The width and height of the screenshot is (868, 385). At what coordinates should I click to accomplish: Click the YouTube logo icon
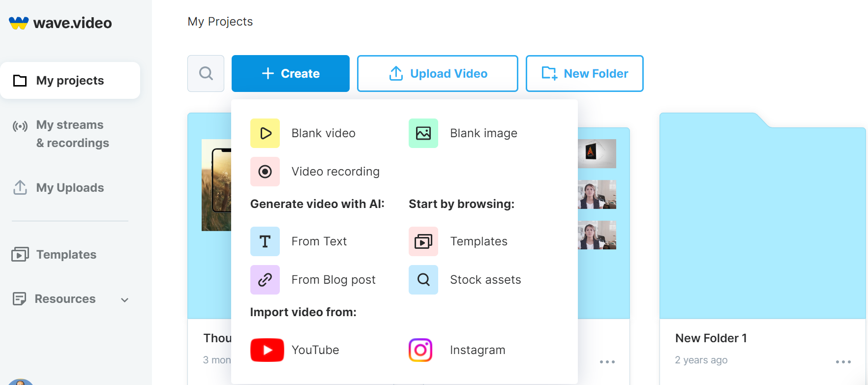[x=267, y=350]
